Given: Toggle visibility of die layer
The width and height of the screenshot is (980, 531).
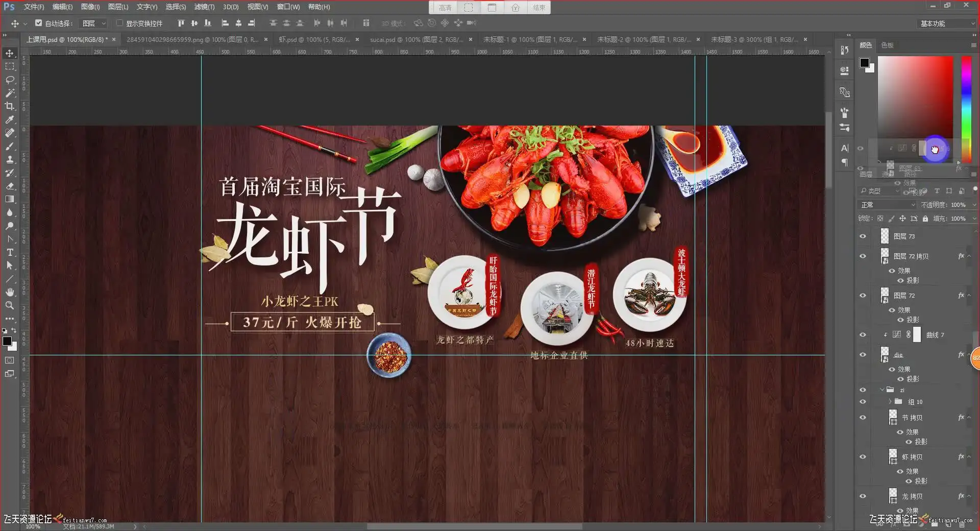Looking at the screenshot, I should [863, 355].
